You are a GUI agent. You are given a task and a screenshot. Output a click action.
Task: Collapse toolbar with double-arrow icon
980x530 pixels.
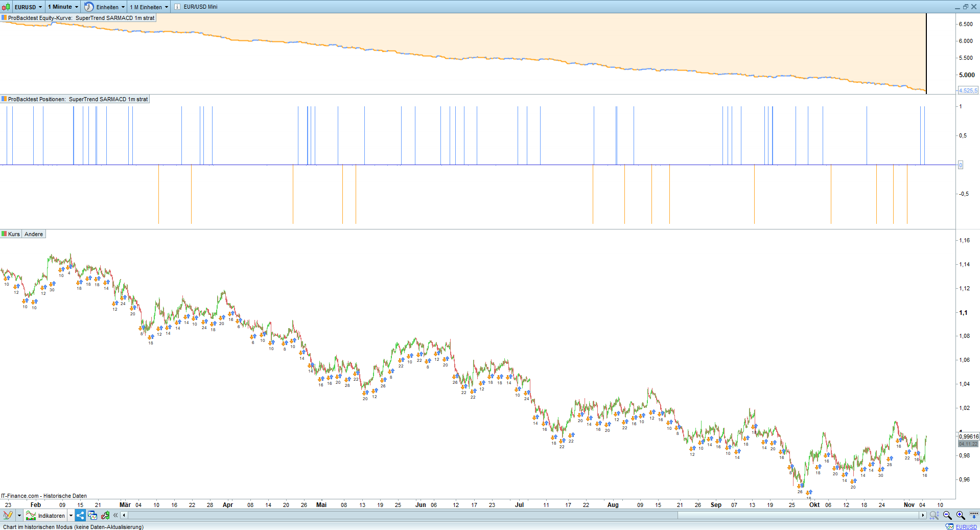coord(115,515)
